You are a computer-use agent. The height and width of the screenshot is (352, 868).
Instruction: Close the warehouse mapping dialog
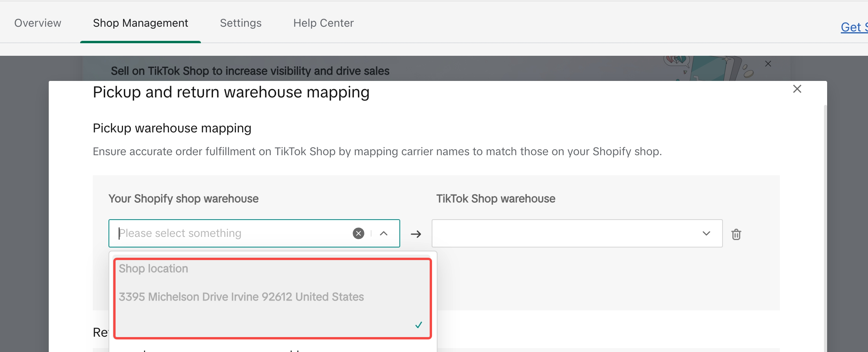(x=797, y=89)
